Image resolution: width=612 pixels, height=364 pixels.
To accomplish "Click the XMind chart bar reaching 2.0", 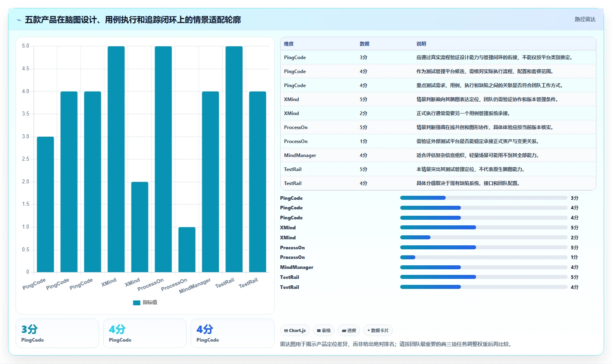I will point(140,227).
